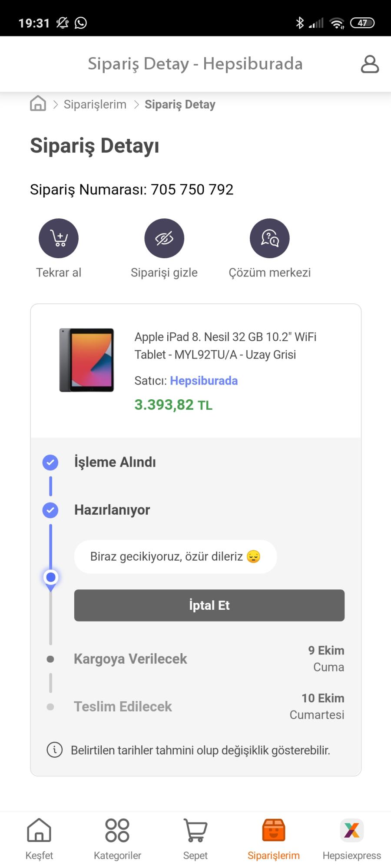Open the Hepsiburada seller link
391x868 pixels.
tap(204, 381)
